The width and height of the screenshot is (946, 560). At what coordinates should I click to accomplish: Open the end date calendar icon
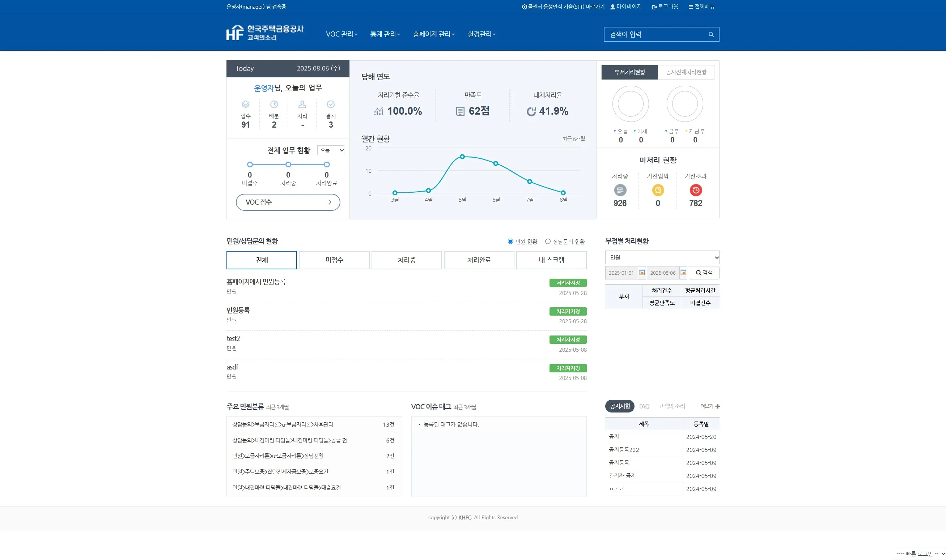[683, 273]
